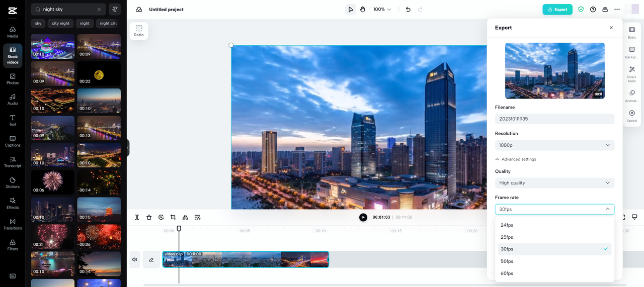
Task: Open the Transcript panel
Action: pyautogui.click(x=13, y=162)
